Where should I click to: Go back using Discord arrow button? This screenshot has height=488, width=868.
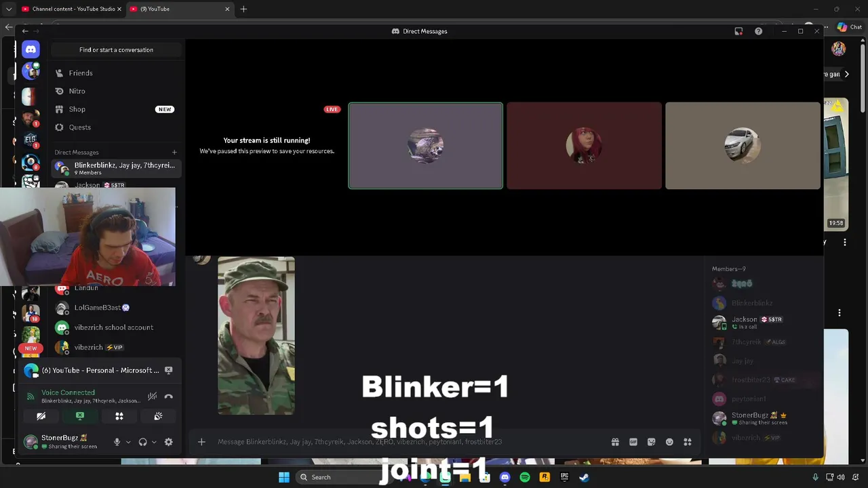(x=25, y=31)
